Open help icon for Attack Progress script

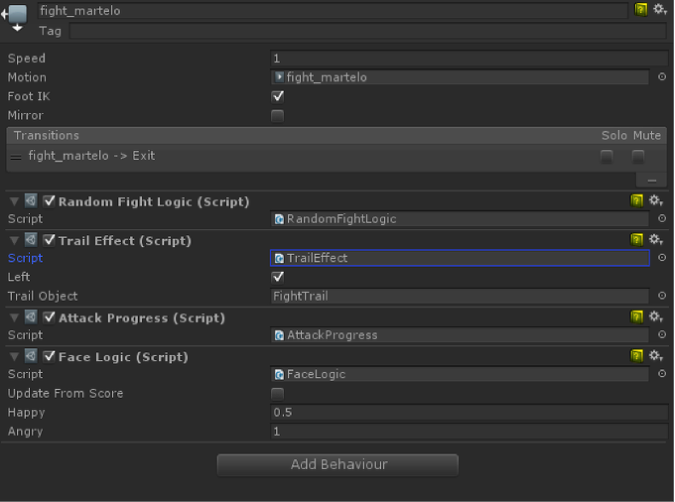637,317
